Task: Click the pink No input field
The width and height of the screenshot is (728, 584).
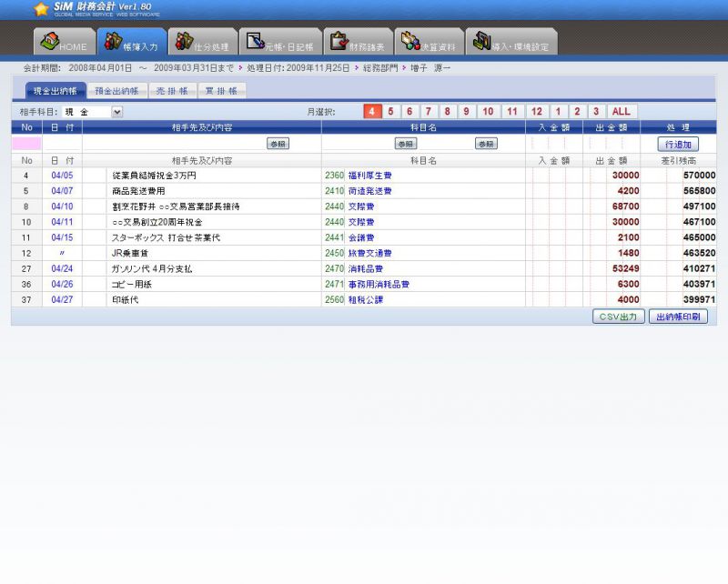Action: [x=26, y=144]
